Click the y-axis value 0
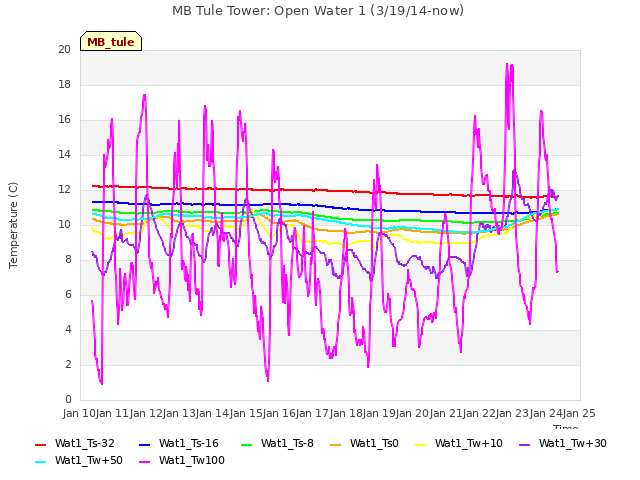The width and height of the screenshot is (640, 480). (68, 399)
